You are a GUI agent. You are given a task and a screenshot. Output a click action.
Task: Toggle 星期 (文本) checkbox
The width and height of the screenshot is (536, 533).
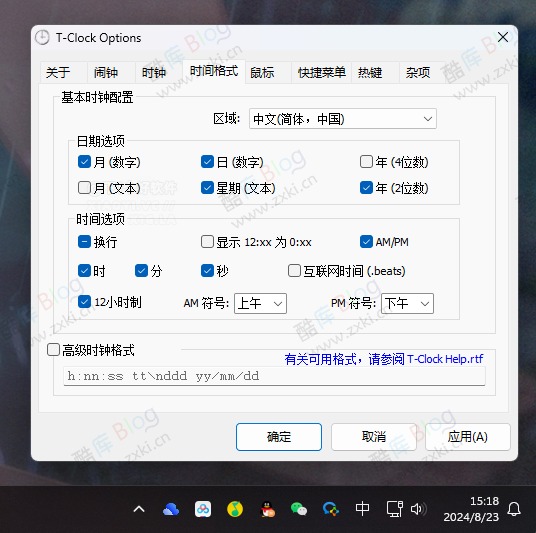click(x=207, y=187)
